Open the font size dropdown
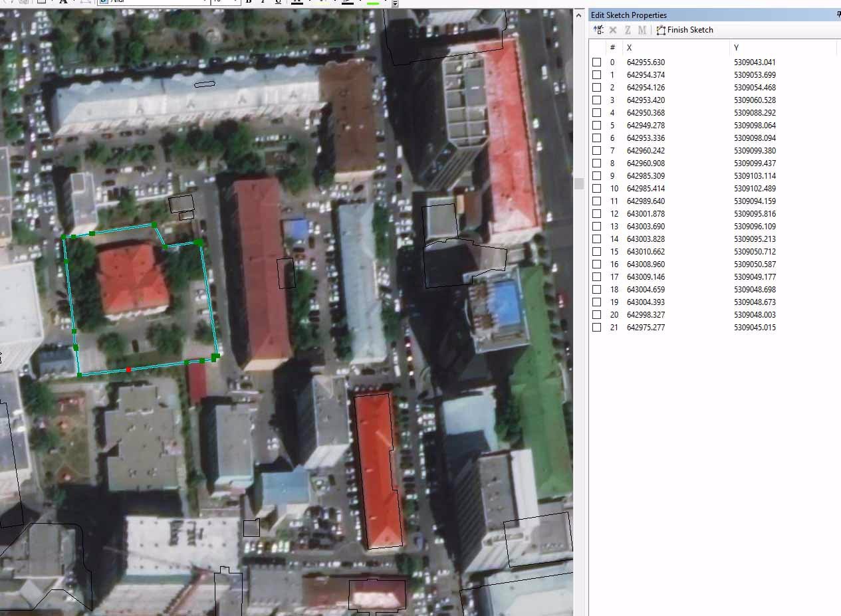The width and height of the screenshot is (841, 616). point(235,2)
